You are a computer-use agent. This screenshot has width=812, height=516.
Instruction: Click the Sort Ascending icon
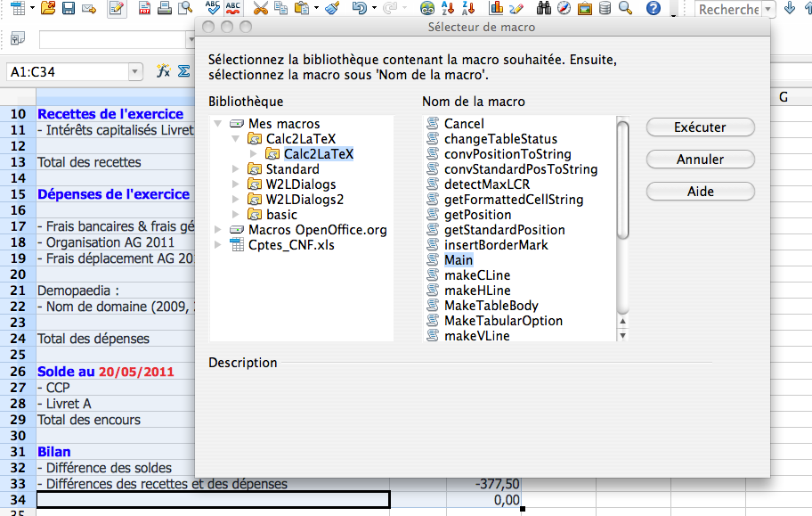[x=448, y=9]
